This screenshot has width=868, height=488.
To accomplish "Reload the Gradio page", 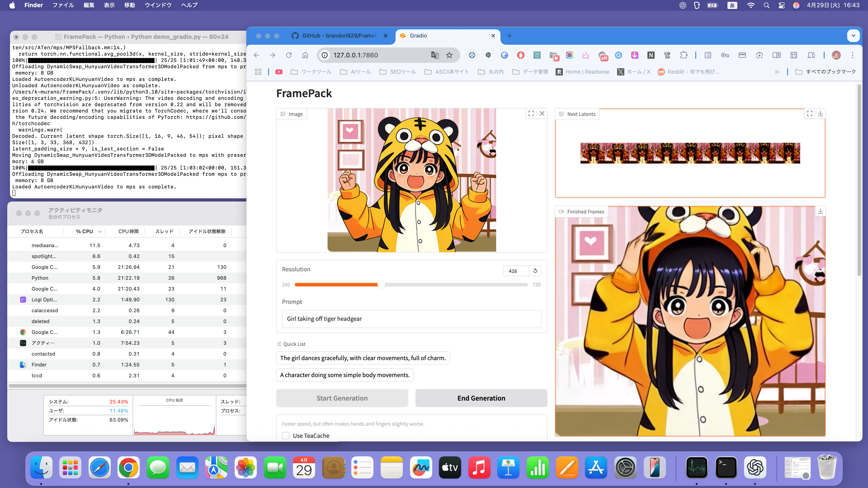I will 289,55.
